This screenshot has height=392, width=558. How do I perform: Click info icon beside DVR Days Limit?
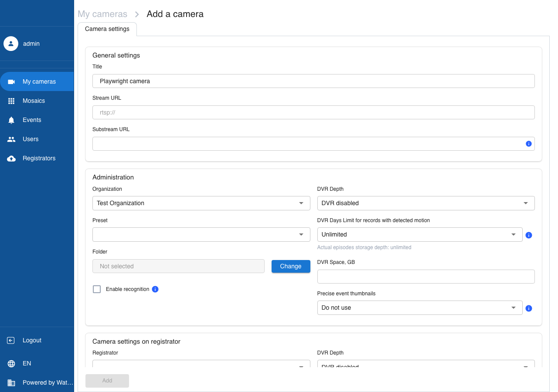coord(529,235)
